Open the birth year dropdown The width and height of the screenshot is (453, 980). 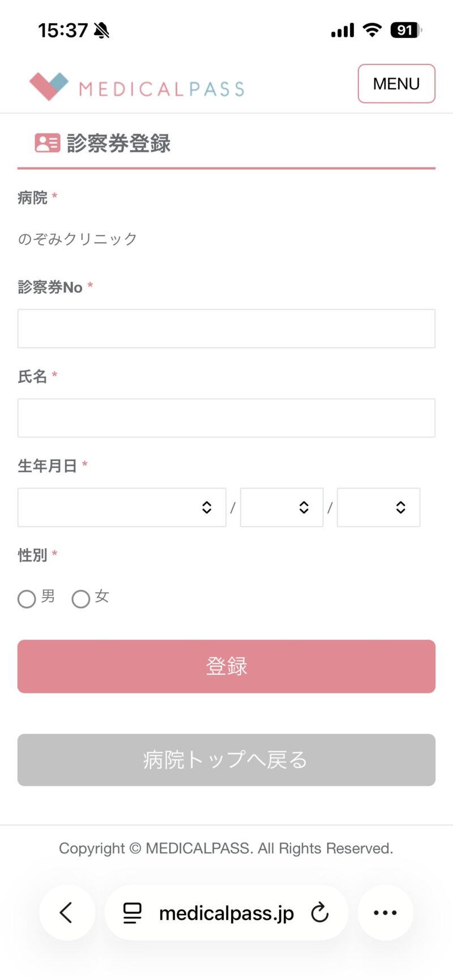(122, 507)
